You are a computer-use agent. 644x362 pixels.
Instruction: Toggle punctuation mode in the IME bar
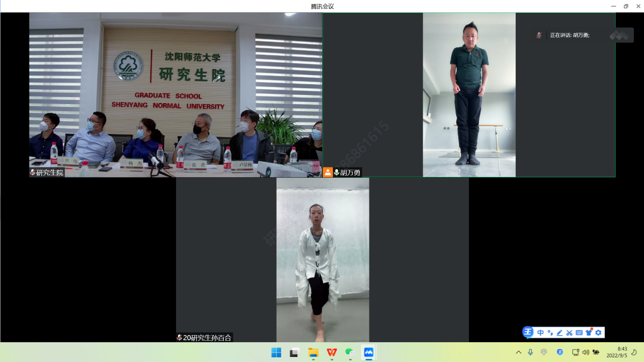(x=550, y=333)
